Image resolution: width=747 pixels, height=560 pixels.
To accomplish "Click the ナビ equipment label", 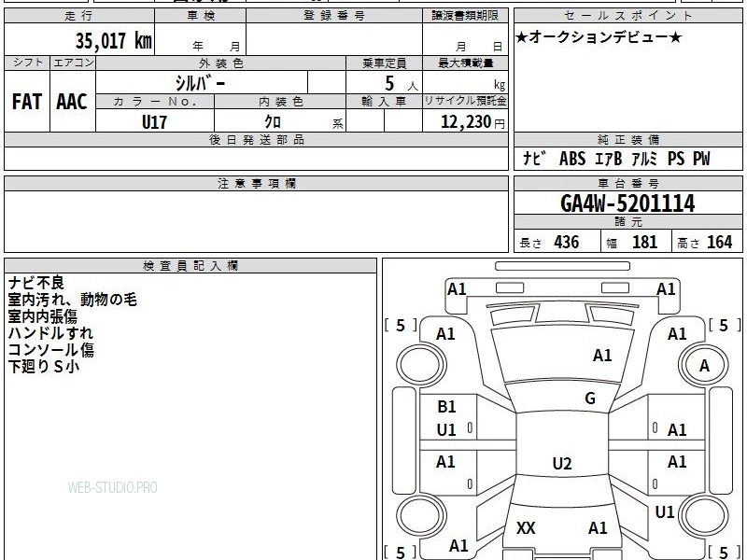I will click(x=534, y=159).
